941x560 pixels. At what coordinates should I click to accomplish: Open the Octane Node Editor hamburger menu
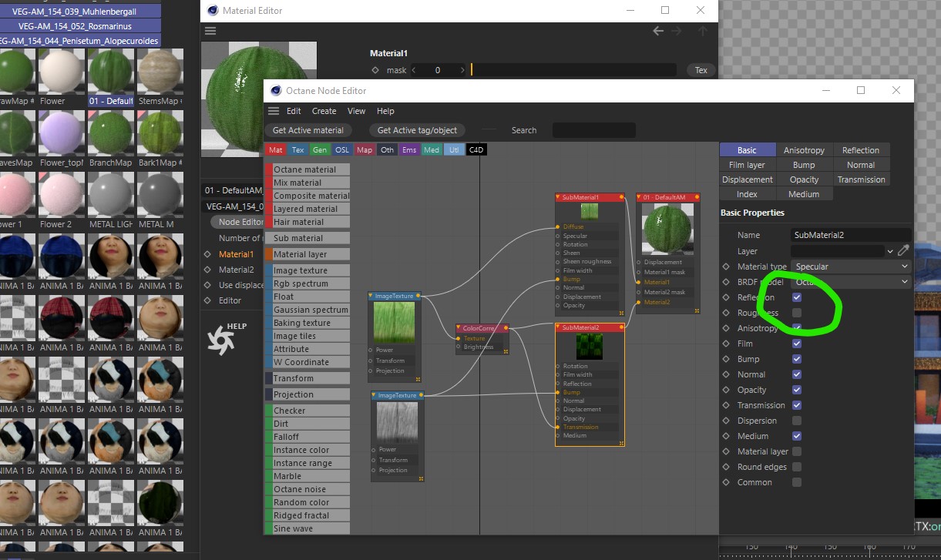(274, 111)
